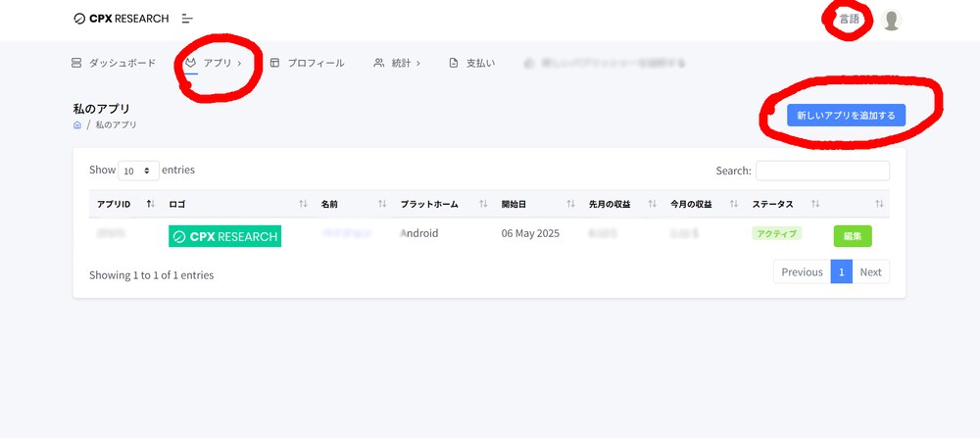Screen dimensions: 980x438
Task: Click the 支払い document icon
Action: pyautogui.click(x=454, y=63)
